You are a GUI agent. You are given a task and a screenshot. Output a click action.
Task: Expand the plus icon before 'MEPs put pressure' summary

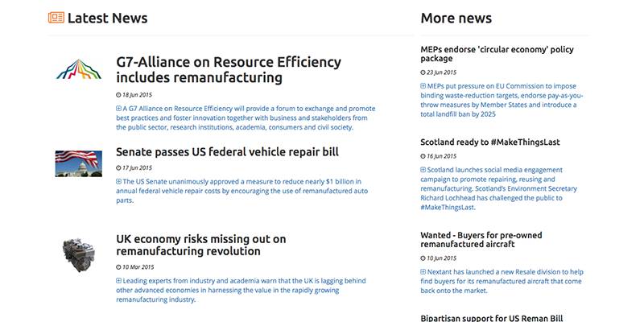(x=423, y=86)
